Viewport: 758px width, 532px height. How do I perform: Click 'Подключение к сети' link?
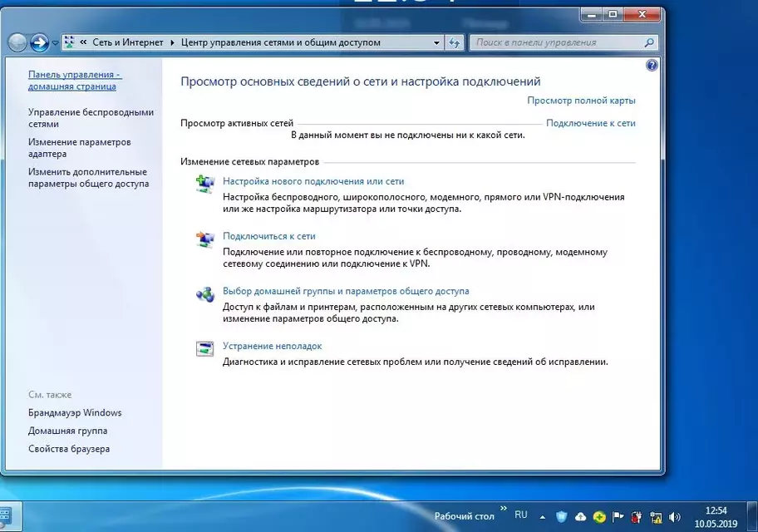(591, 123)
